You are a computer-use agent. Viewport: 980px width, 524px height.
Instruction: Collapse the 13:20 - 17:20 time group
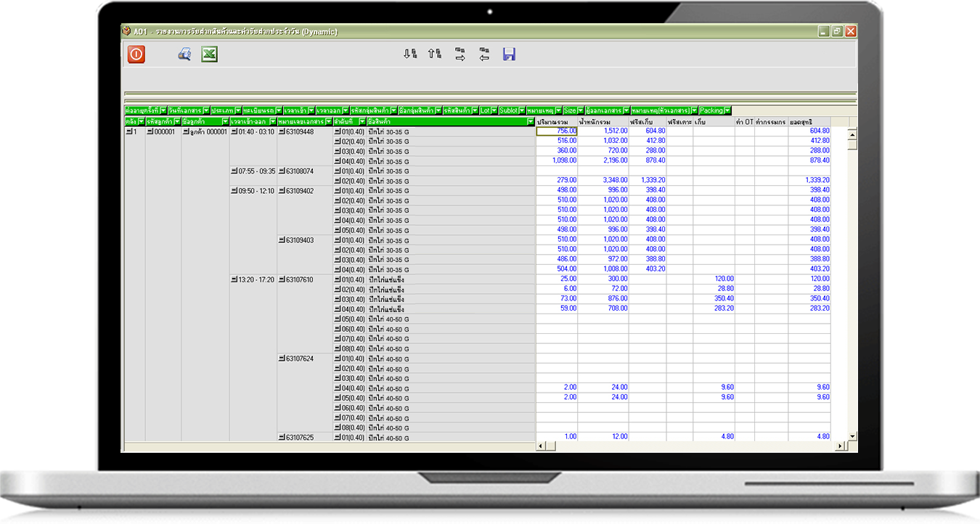pos(234,279)
